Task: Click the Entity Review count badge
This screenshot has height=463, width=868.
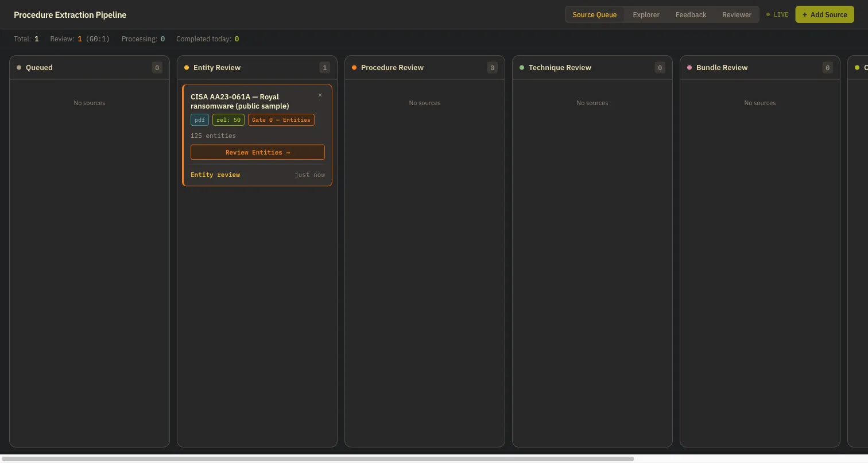Action: [324, 68]
